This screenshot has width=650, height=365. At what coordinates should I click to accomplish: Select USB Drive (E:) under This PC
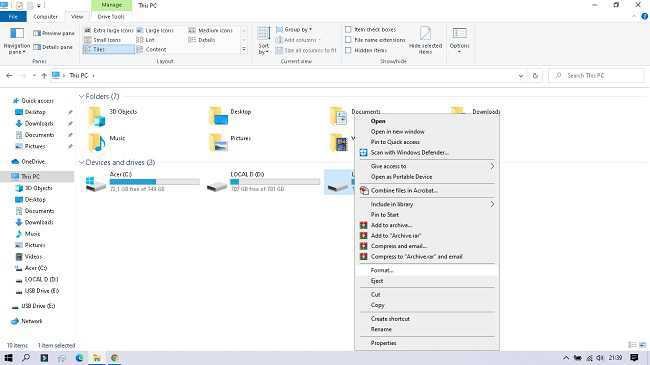pyautogui.click(x=37, y=291)
